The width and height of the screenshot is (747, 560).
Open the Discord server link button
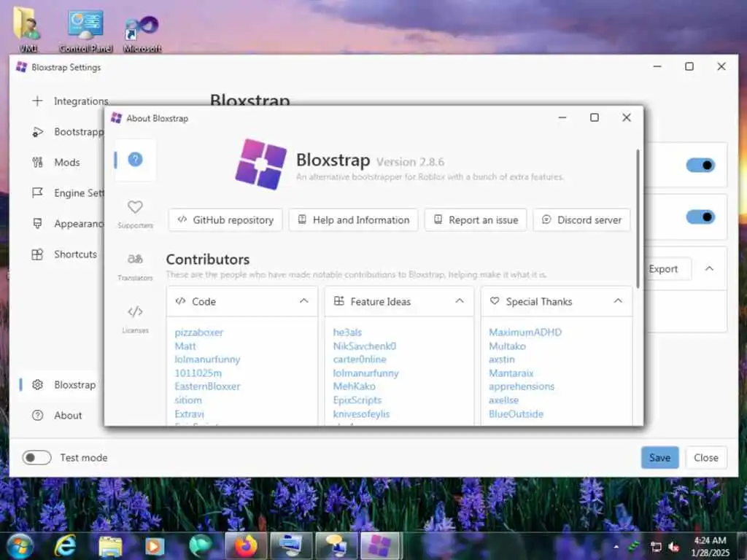point(581,220)
